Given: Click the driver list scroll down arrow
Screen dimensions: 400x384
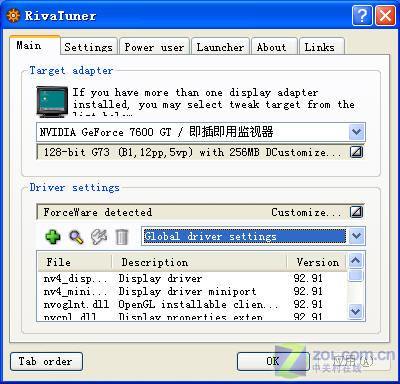Looking at the screenshot, I should 356,311.
